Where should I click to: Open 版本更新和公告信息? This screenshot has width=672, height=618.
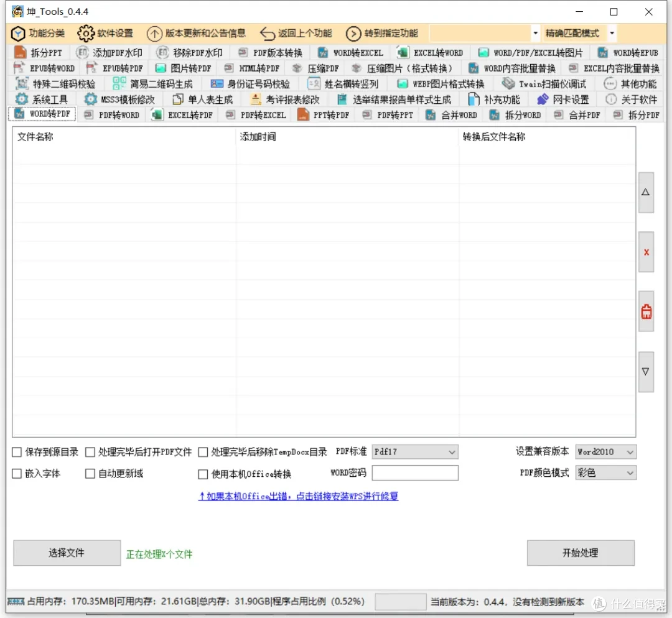(x=196, y=33)
